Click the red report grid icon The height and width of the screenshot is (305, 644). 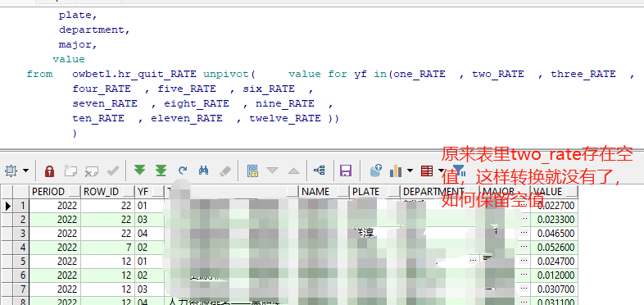427,171
